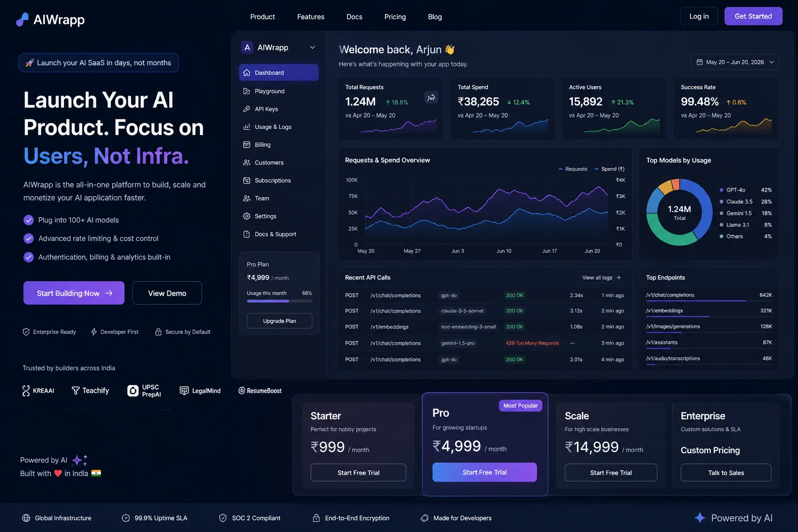Click the SOC 2 Compliant shield icon
This screenshot has width=798, height=532.
[223, 518]
